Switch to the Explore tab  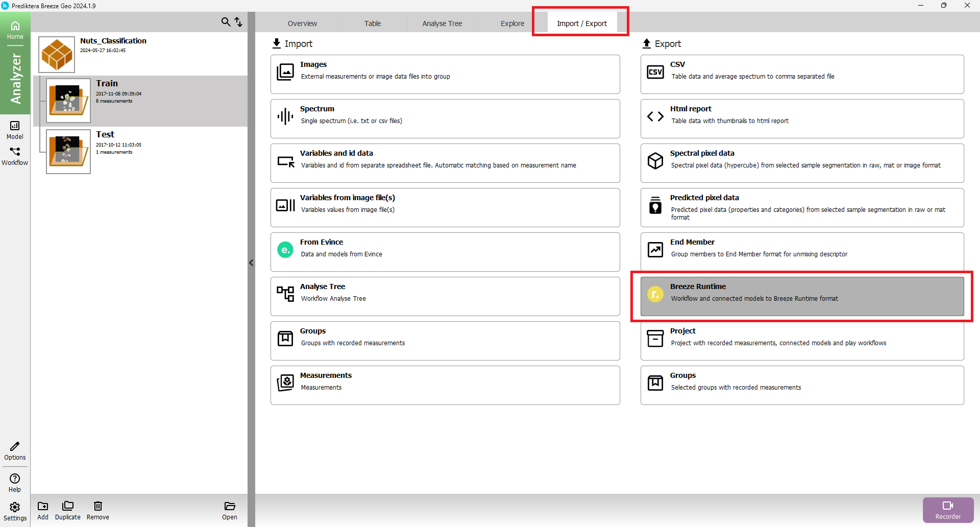click(512, 23)
